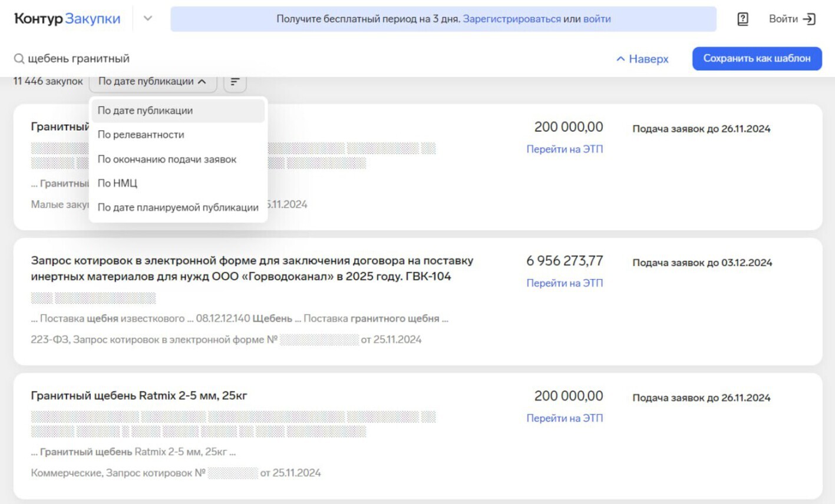The height and width of the screenshot is (504, 835).
Task: Click the Войти login button
Action: tap(791, 19)
